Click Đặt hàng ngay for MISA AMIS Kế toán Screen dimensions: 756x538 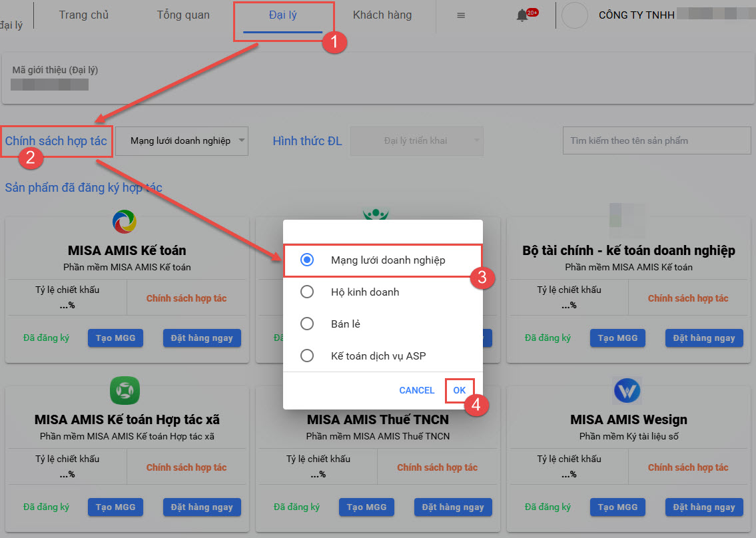202,338
